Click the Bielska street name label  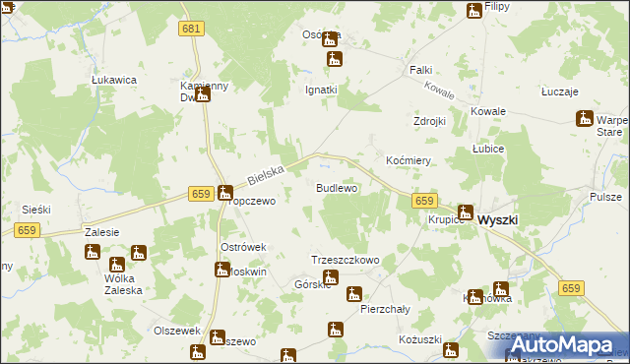click(x=266, y=175)
